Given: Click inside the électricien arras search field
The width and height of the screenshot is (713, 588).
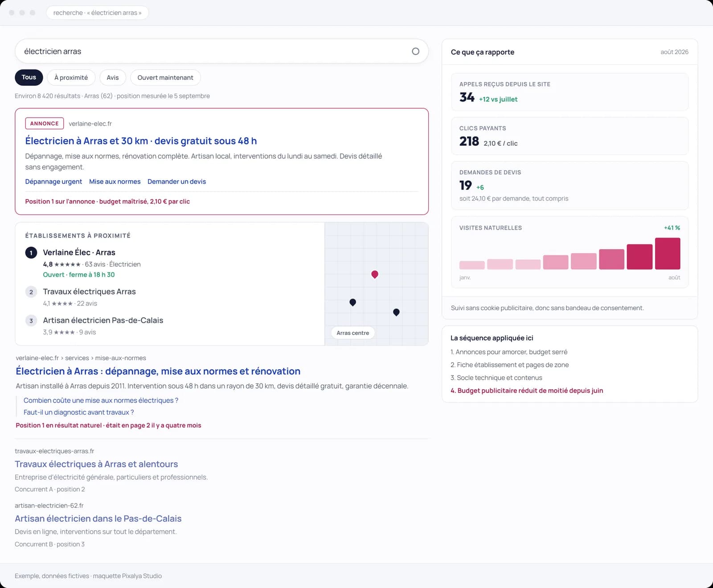Looking at the screenshot, I should [221, 51].
